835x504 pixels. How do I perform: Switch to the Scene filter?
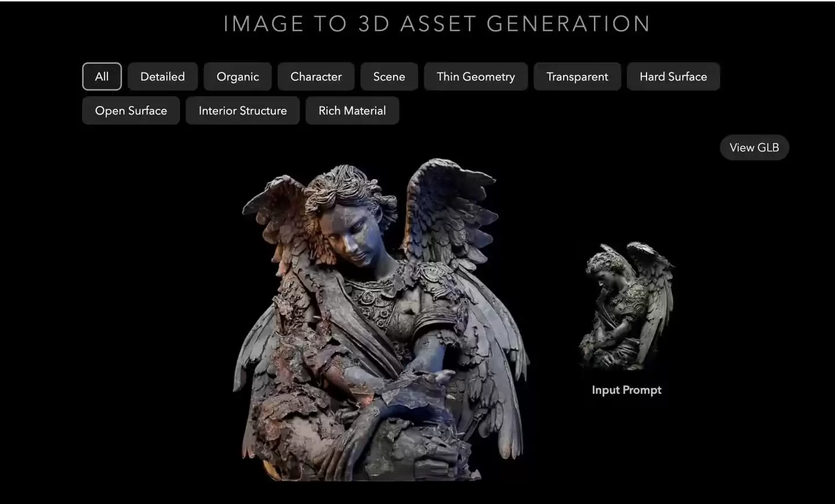389,76
